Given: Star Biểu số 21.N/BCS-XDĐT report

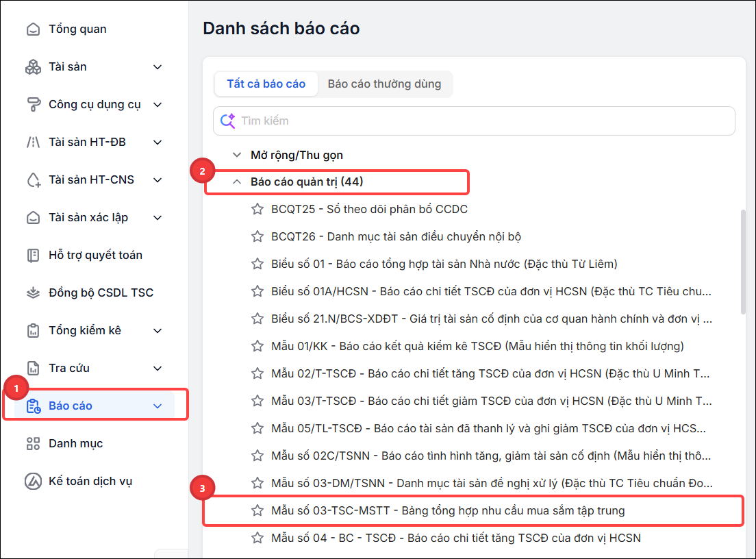Looking at the screenshot, I should [x=257, y=319].
